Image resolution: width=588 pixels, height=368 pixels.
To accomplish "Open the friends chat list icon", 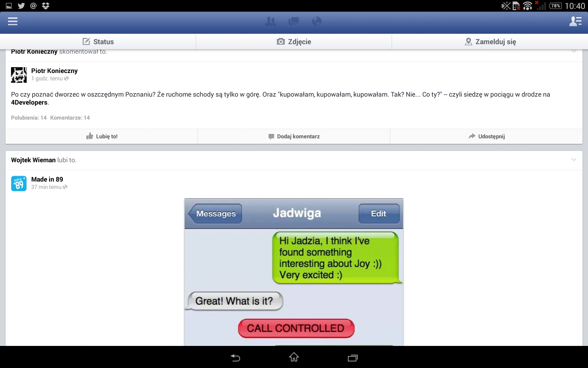I will click(575, 21).
